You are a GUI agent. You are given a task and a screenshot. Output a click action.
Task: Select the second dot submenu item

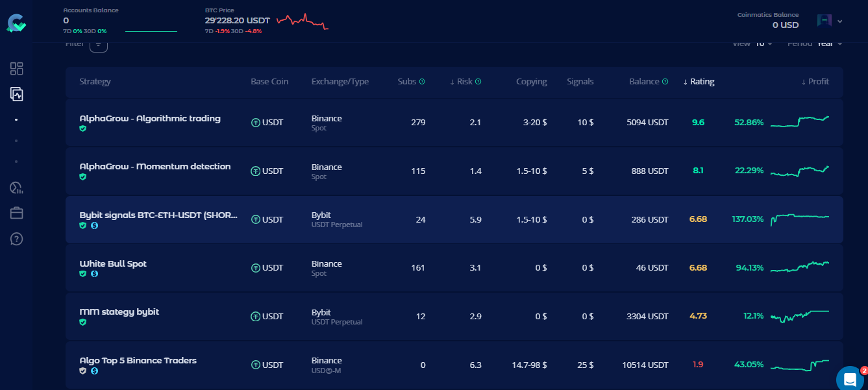[x=16, y=141]
